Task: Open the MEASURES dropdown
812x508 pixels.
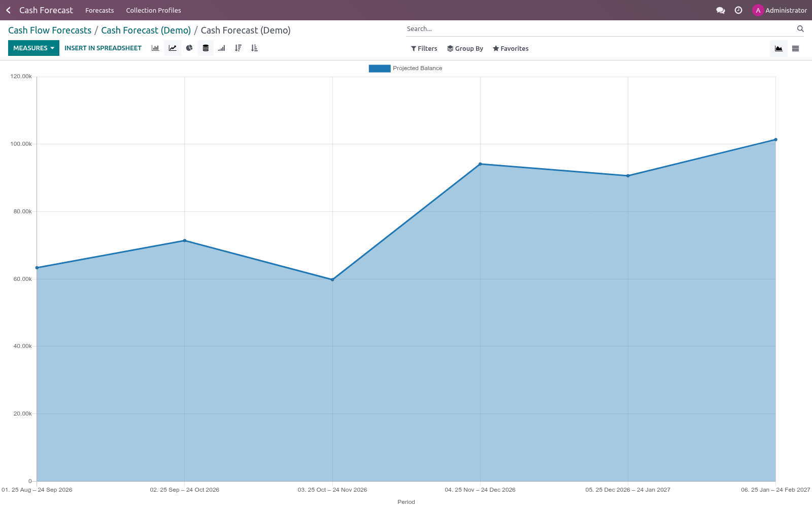Action: click(x=33, y=48)
